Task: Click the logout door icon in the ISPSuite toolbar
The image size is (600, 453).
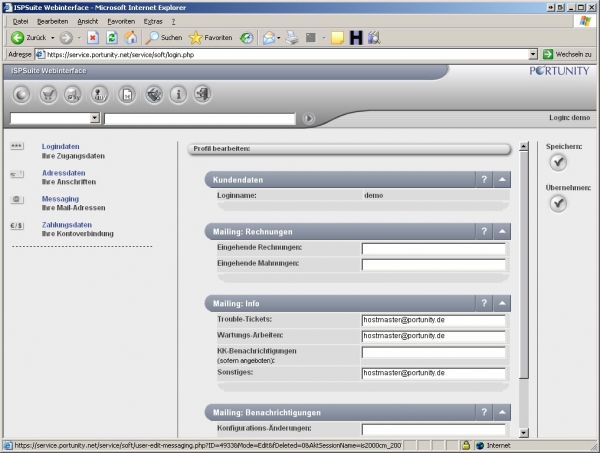Action: coord(203,95)
